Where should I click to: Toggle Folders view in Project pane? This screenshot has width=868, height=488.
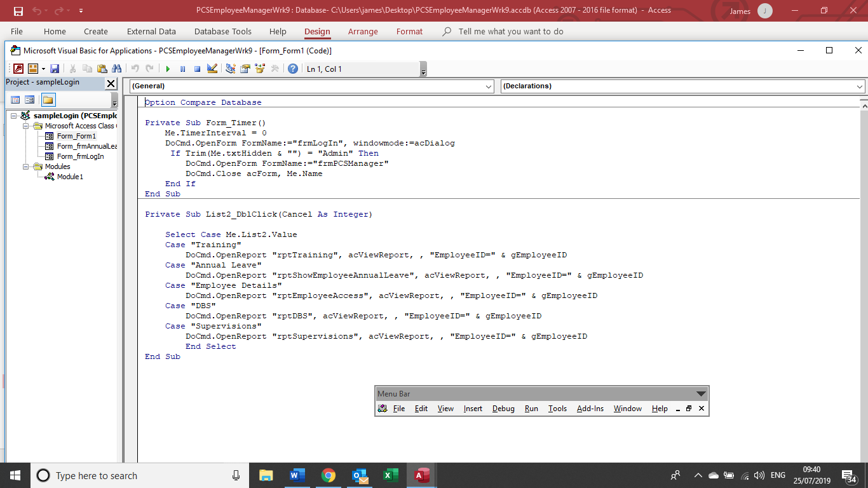(48, 100)
